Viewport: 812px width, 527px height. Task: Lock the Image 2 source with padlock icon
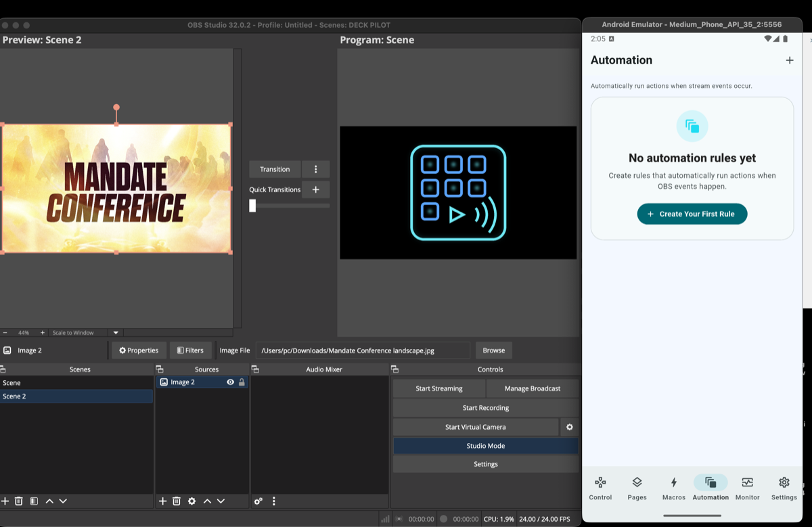[x=242, y=382]
